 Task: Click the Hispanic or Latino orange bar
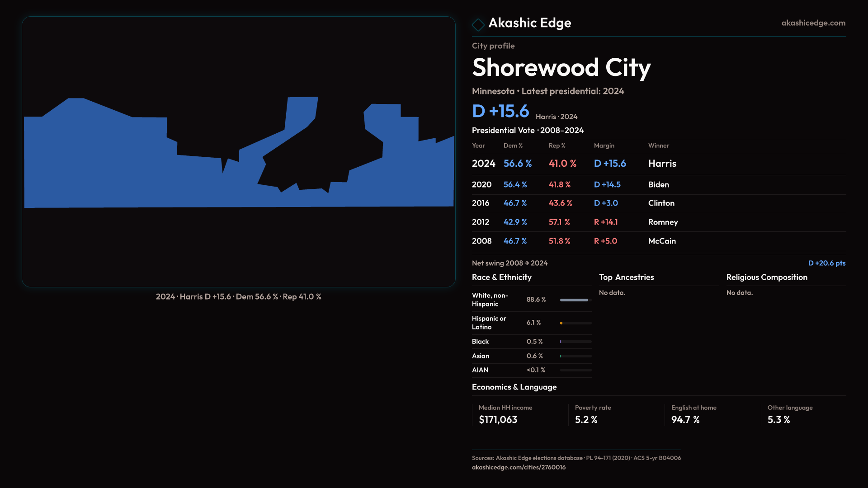[x=561, y=323]
